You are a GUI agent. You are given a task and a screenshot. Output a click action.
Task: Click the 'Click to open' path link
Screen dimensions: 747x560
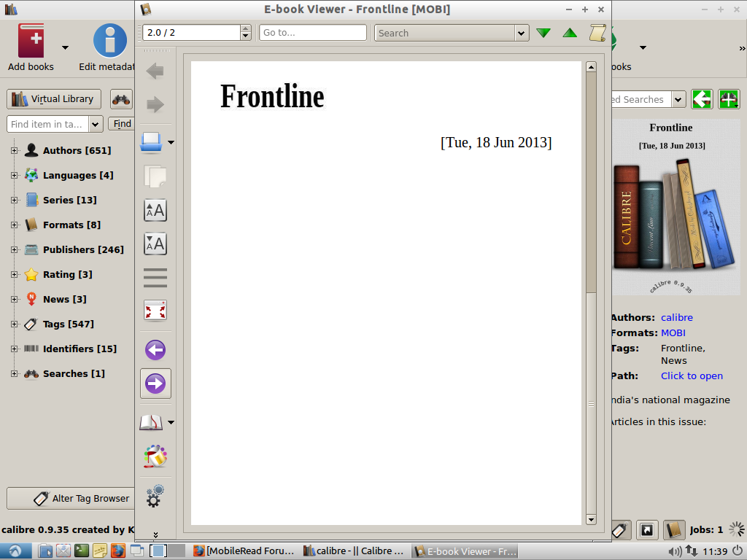click(x=692, y=376)
